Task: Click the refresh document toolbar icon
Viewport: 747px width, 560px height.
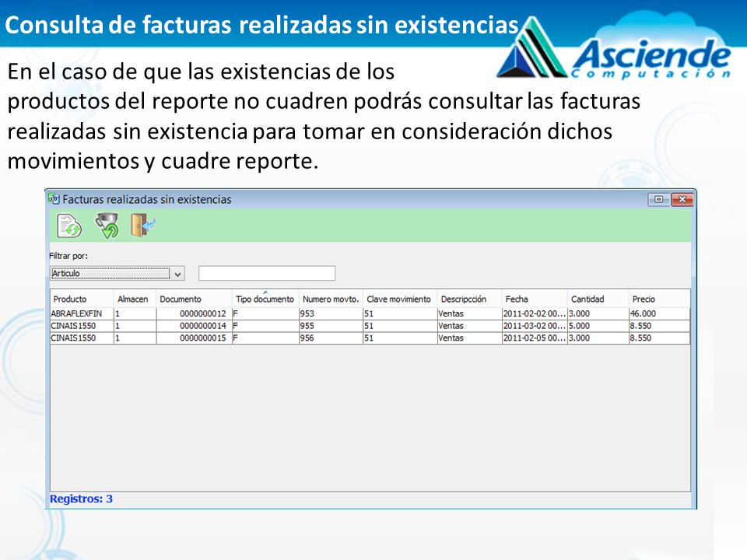Action: [69, 226]
